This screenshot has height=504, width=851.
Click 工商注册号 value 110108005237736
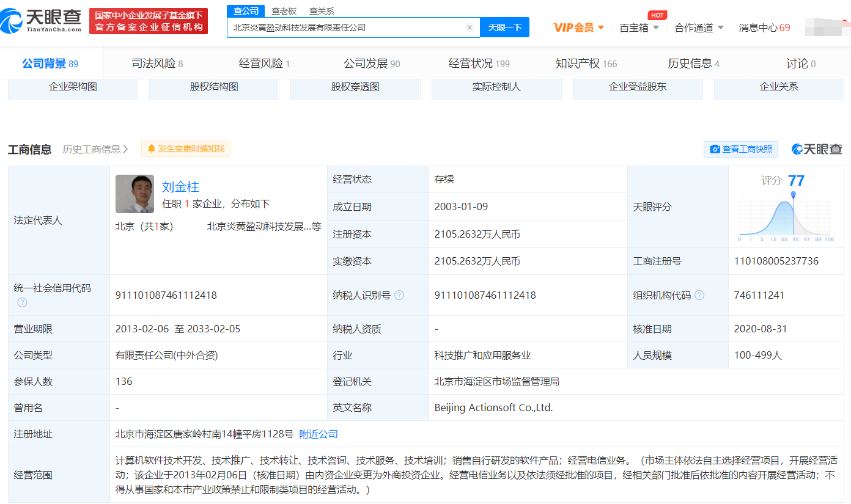776,261
